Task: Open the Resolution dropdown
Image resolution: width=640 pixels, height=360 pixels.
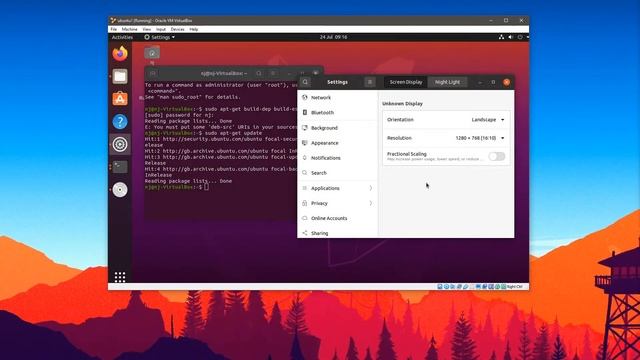Action: point(480,138)
